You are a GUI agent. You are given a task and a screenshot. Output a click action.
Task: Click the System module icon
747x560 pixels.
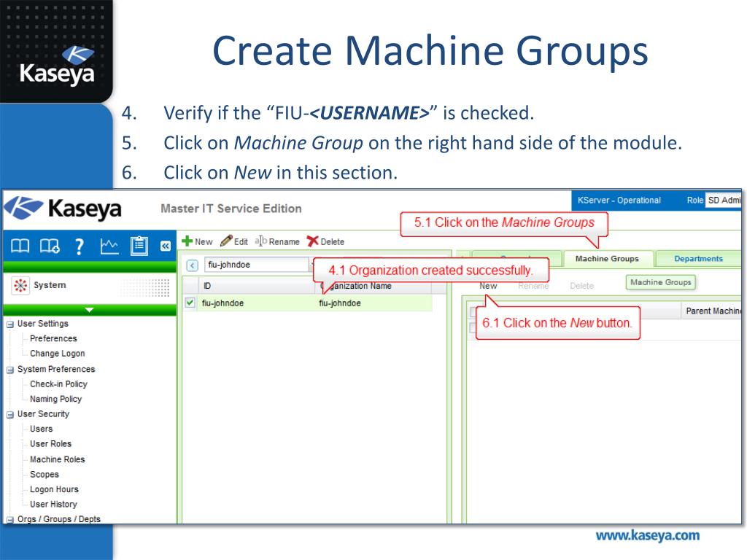[x=20, y=285]
